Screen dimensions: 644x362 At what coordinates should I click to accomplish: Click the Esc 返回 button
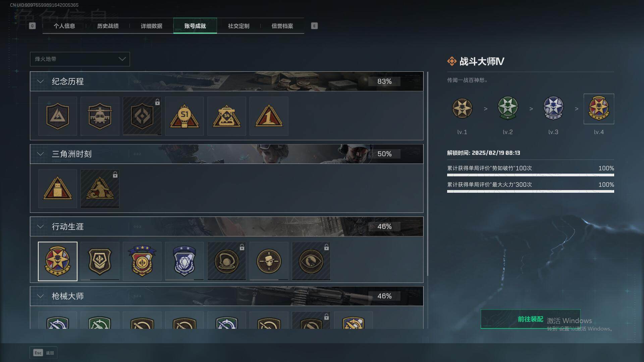tap(43, 353)
